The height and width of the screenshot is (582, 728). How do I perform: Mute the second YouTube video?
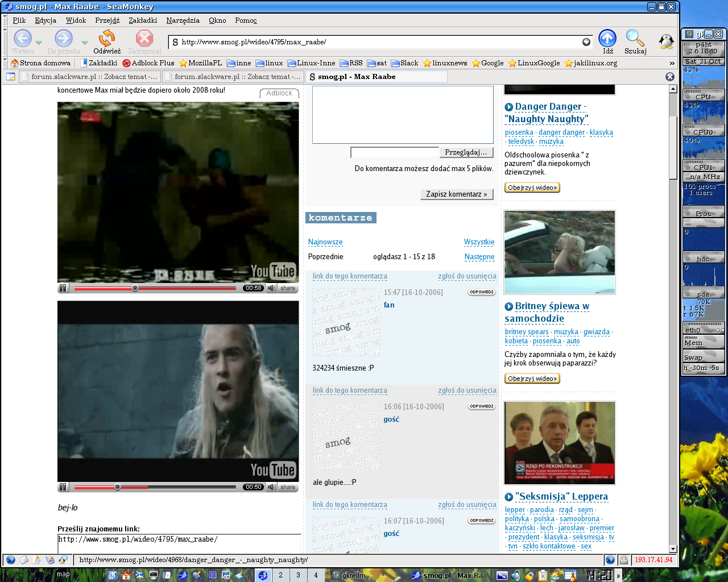[272, 487]
